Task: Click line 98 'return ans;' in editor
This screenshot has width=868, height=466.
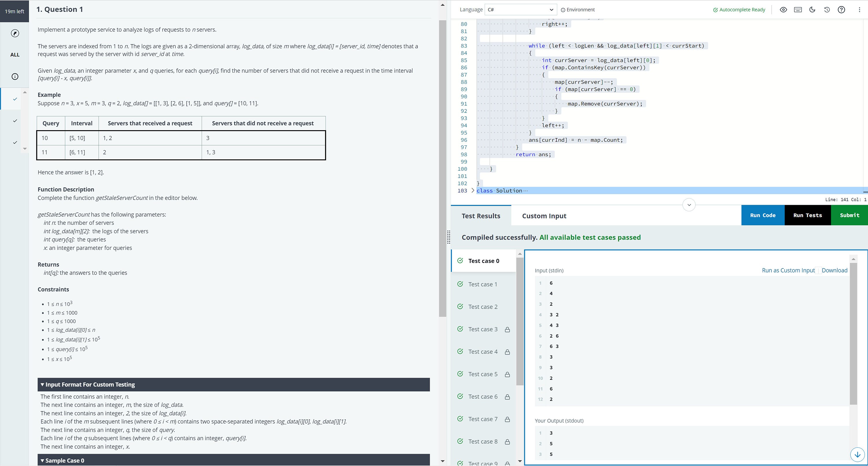Action: pos(533,154)
